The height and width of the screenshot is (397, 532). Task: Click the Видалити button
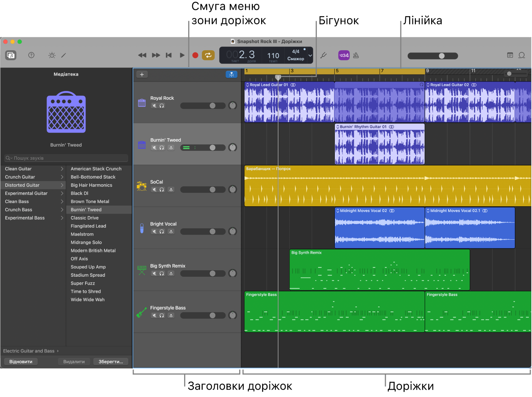click(74, 362)
